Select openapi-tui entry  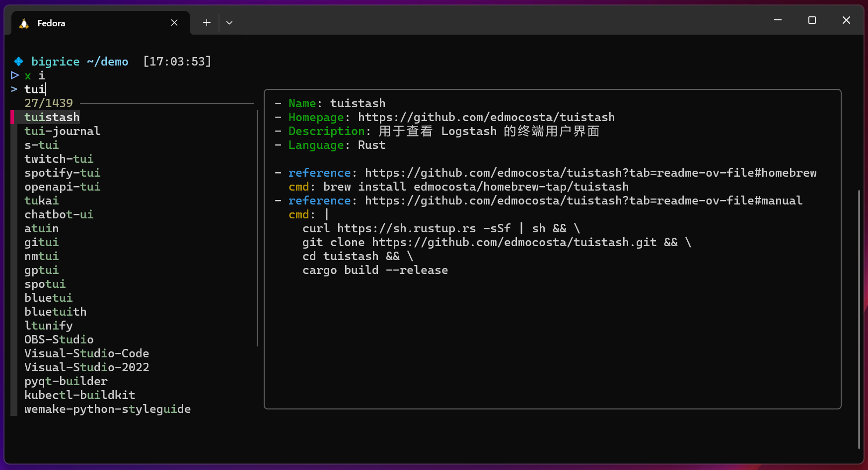(x=63, y=187)
